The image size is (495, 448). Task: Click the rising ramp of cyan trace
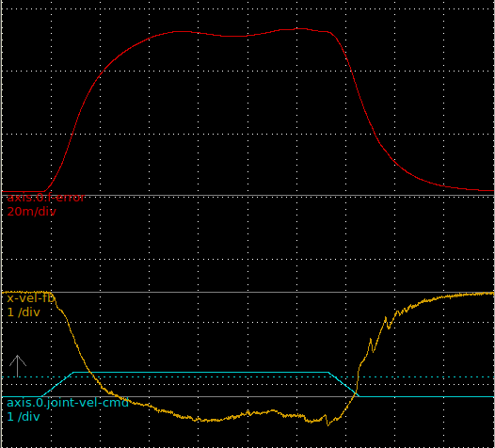click(57, 384)
